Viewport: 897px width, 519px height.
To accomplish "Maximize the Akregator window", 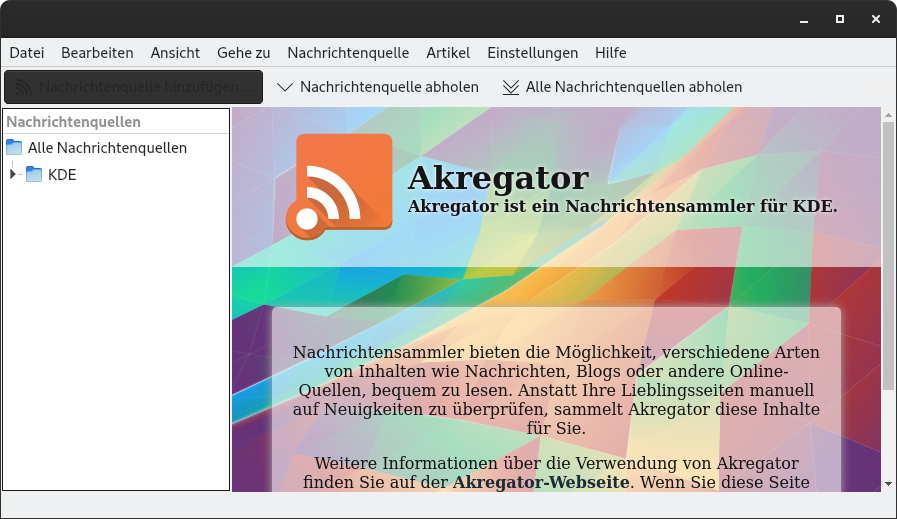I will (x=840, y=19).
